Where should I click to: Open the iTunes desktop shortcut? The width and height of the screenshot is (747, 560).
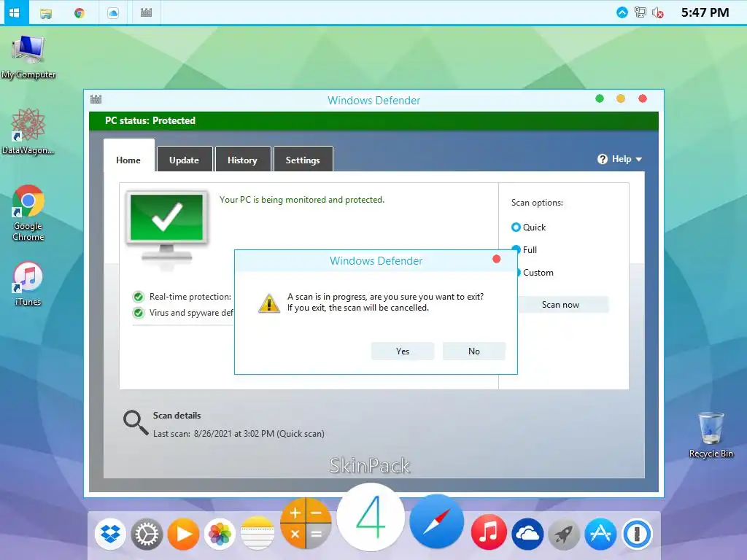tap(28, 284)
